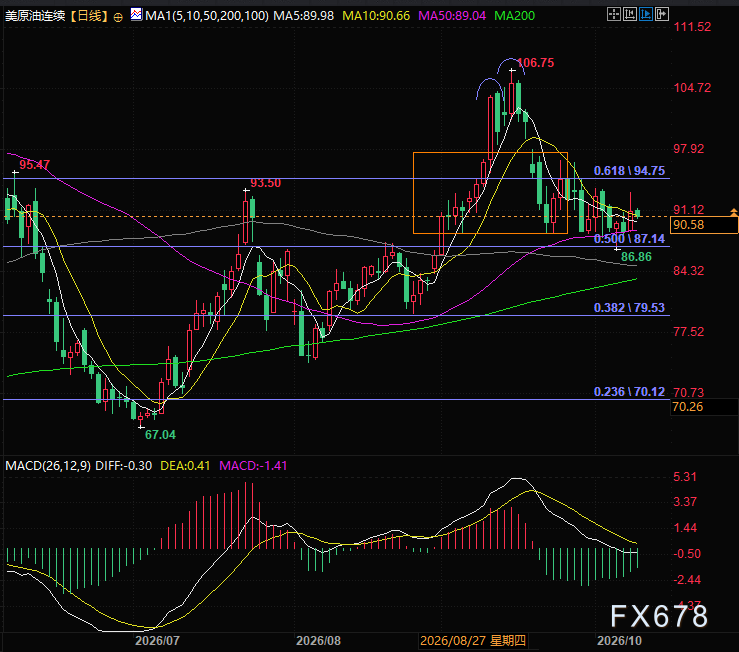Click the panel exit arrow icon
The image size is (739, 652).
662,14
